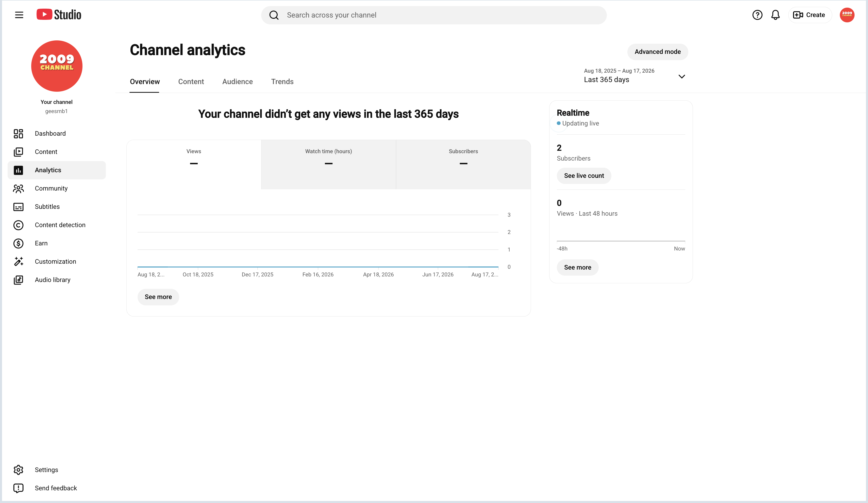Click the Updating live status dot
Screen dimensions: 868x503
[559, 123]
